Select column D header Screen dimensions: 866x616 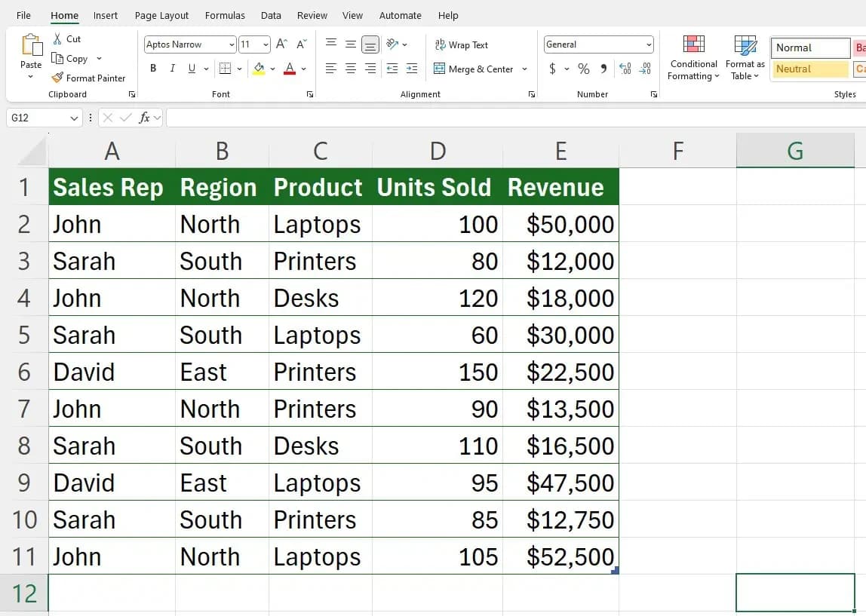[438, 152]
